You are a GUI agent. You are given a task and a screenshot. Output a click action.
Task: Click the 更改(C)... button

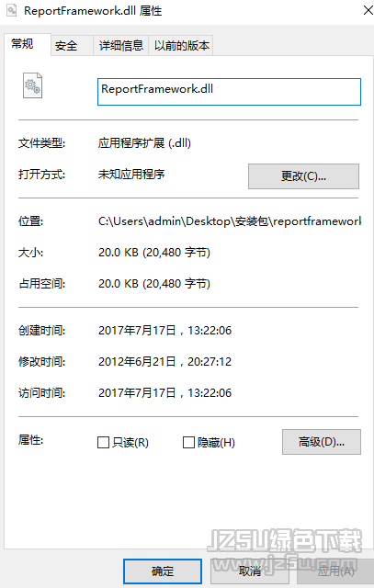(x=303, y=175)
